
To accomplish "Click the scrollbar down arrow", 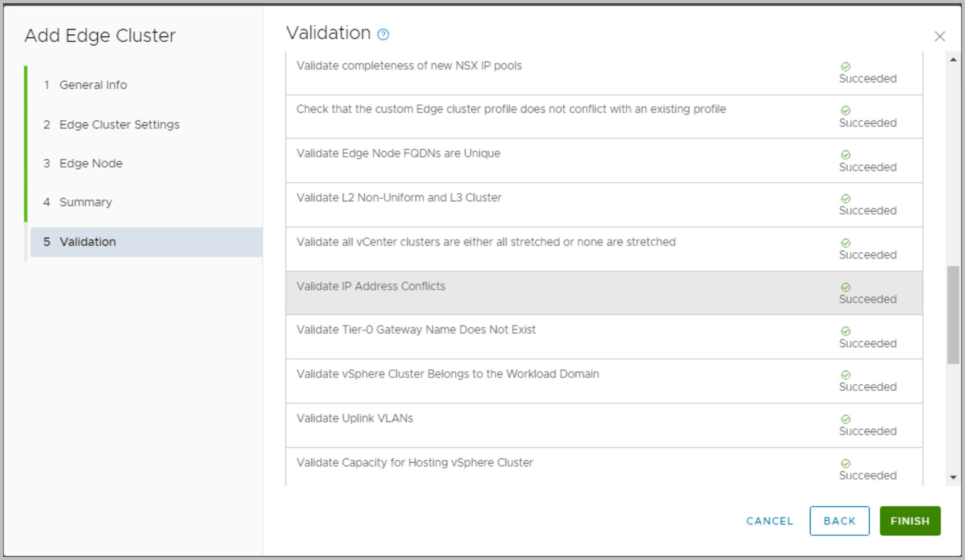I will click(x=953, y=478).
